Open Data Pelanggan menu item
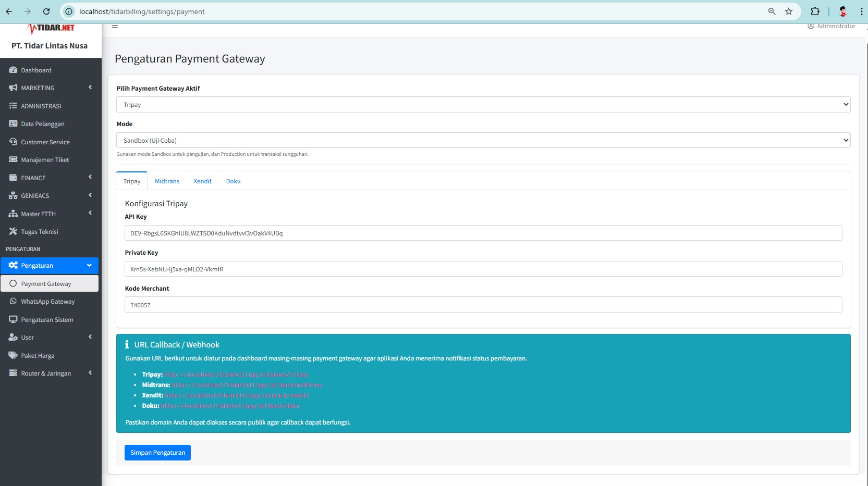Screen dimensions: 868x486 tap(50, 124)
